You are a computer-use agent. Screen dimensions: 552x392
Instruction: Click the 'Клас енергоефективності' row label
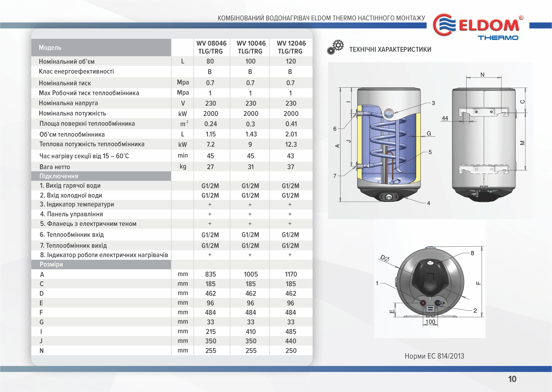click(x=76, y=71)
